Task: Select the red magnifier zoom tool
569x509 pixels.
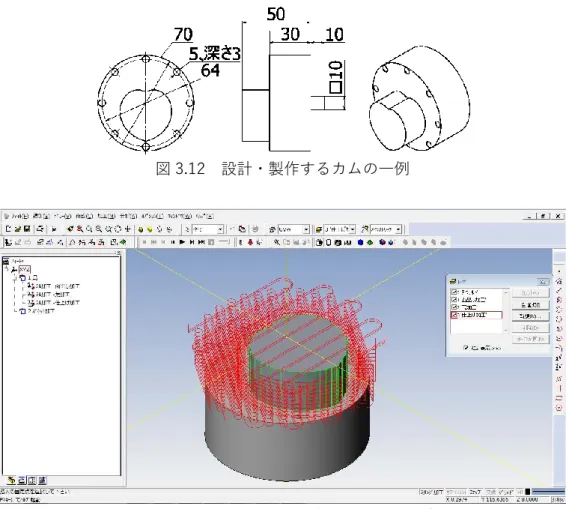Action: tap(79, 229)
